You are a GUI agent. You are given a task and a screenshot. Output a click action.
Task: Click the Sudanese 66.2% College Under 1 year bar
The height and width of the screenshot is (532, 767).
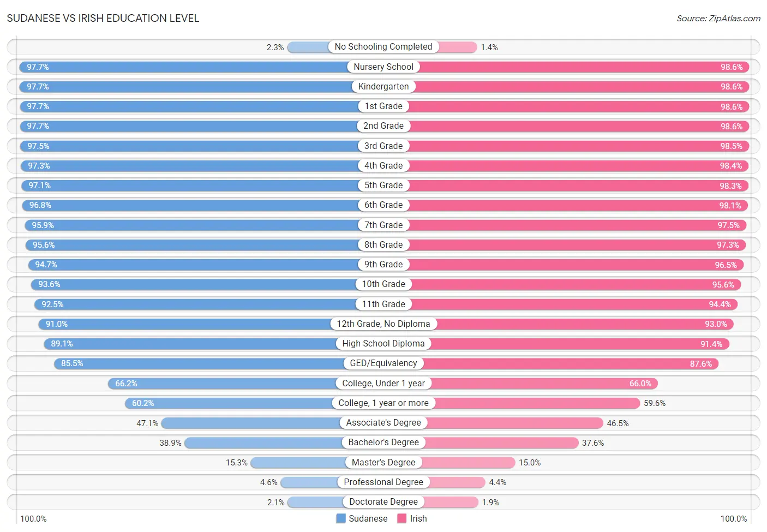point(222,383)
